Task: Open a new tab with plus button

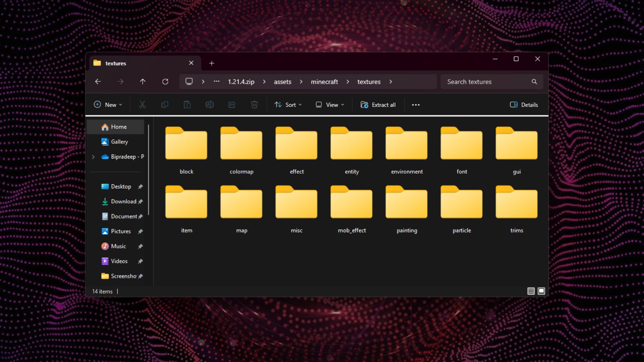Action: [212, 63]
